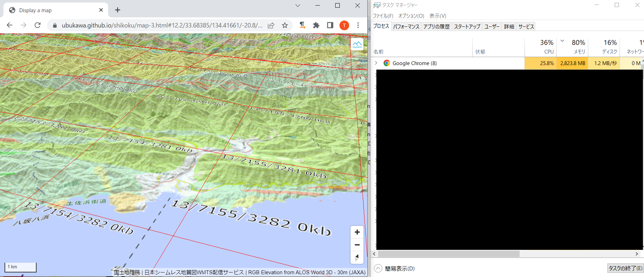Sort by the ディスク column header
Viewport: 644px width, 277px height.
pyautogui.click(x=604, y=47)
